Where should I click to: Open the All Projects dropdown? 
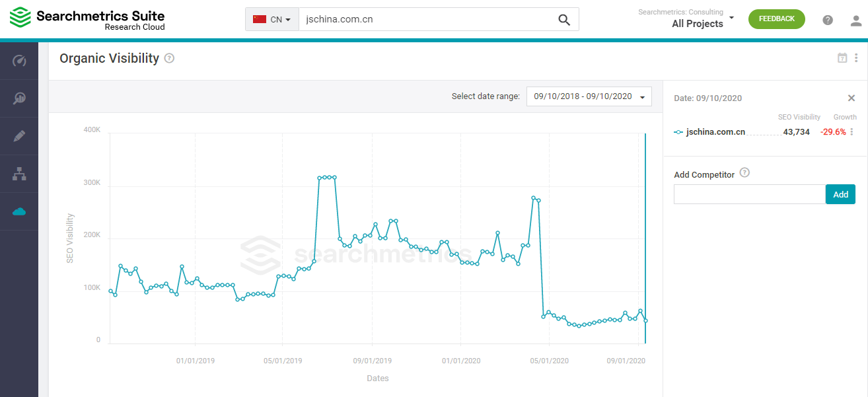[703, 24]
